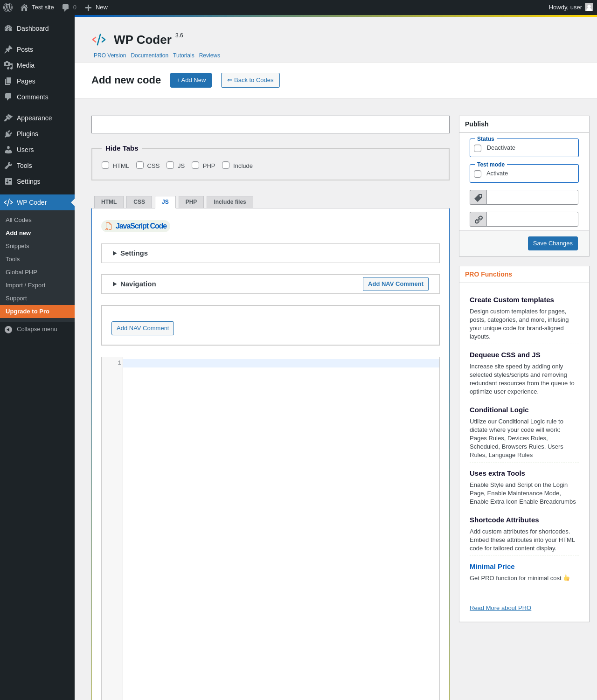Viewport: 597px width, 700px height.
Task: Open Read More about PRO link
Action: 500,608
